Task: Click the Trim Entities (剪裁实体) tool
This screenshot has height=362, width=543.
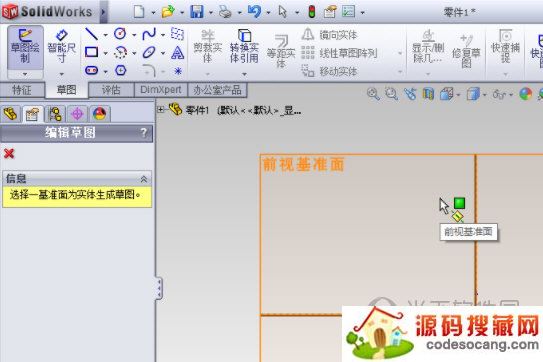Action: 208,47
